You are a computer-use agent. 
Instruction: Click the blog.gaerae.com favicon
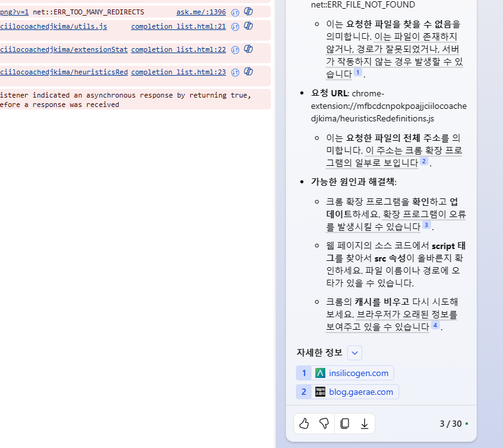click(x=320, y=392)
